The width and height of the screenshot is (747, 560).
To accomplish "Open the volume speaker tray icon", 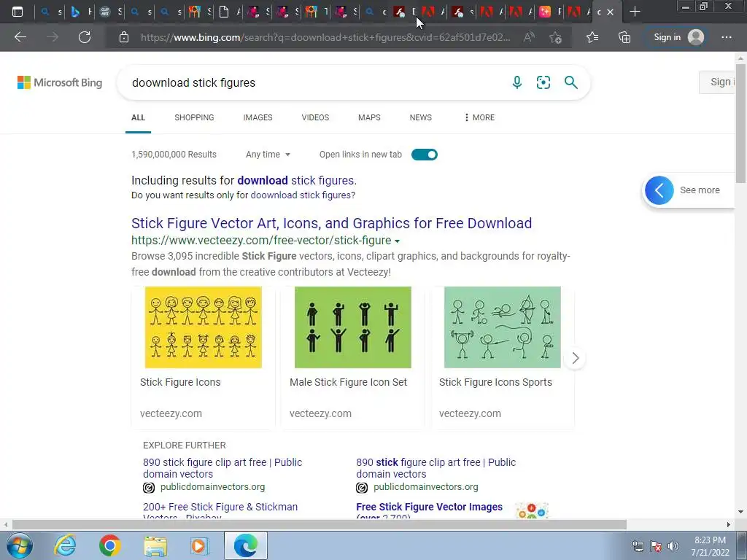I will [673, 546].
